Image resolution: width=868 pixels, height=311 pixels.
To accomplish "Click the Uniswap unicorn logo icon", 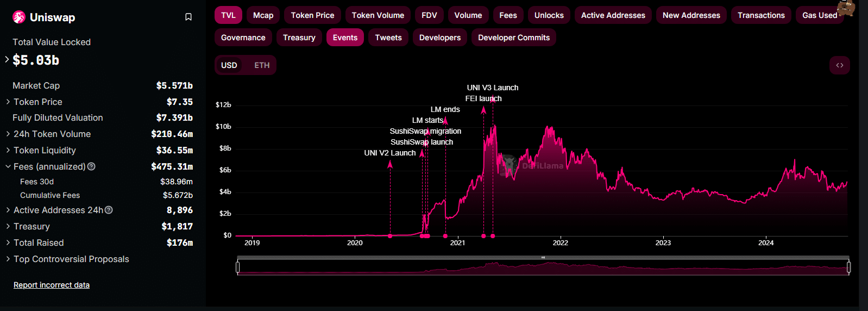I will pos(19,17).
